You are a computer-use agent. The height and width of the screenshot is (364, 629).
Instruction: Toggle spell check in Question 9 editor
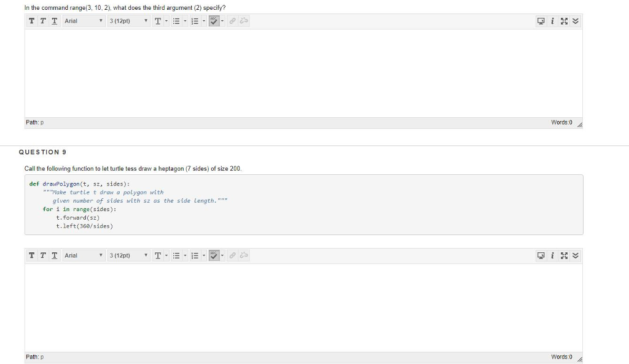(x=214, y=255)
